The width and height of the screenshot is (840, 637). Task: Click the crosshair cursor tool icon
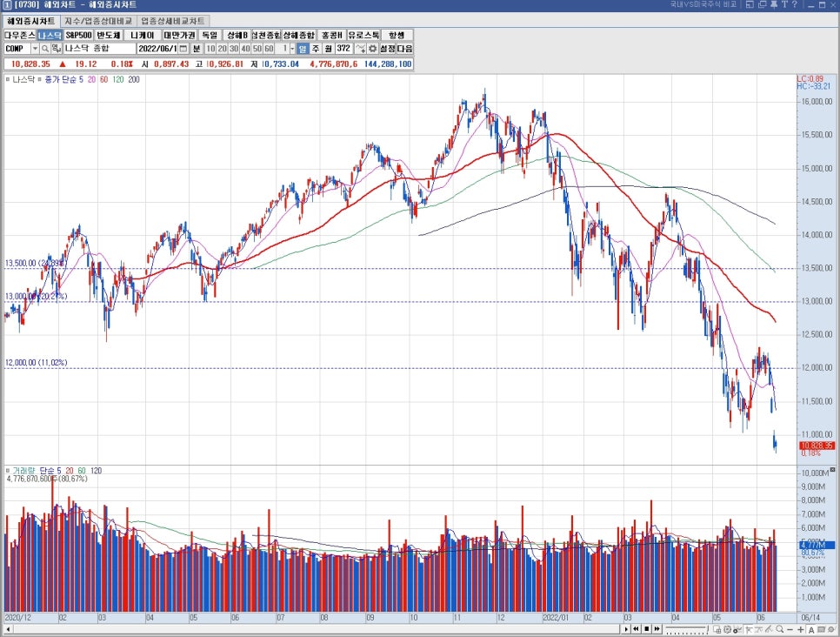point(749,629)
